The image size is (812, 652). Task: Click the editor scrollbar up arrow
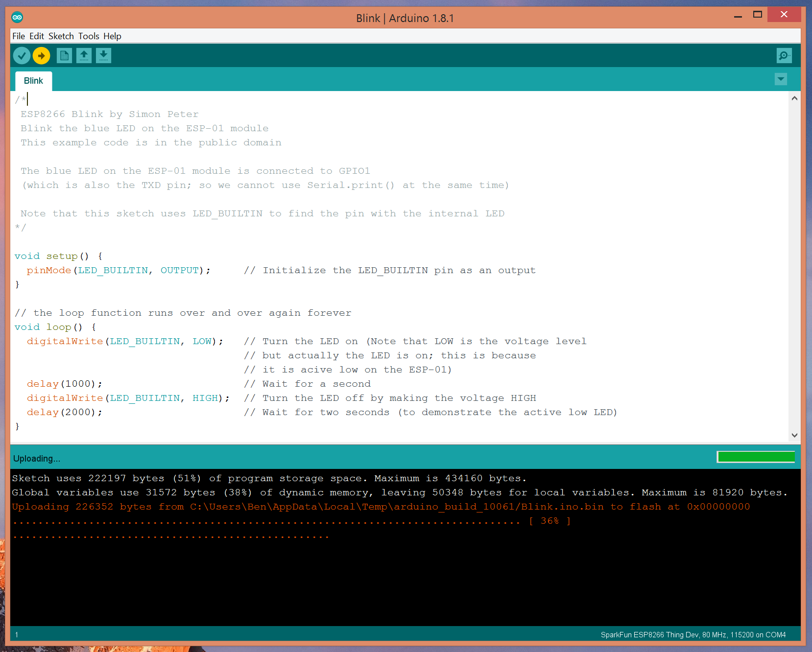pos(794,98)
